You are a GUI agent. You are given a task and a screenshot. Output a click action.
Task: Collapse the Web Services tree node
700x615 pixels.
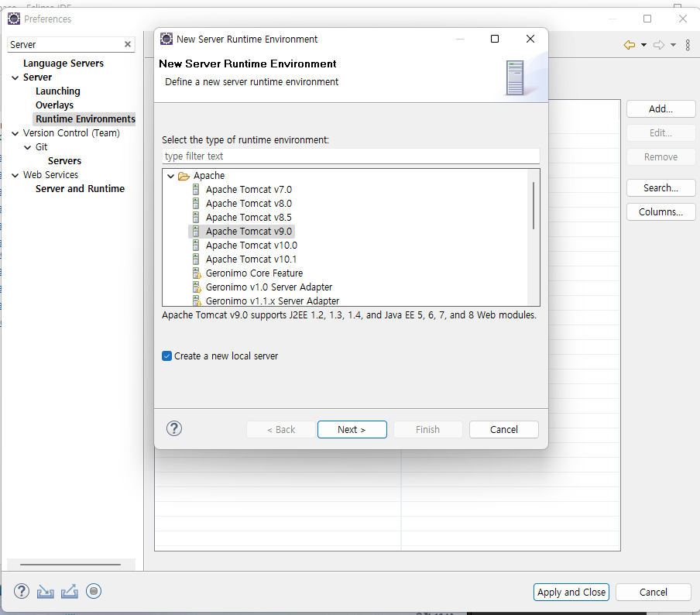(x=15, y=176)
